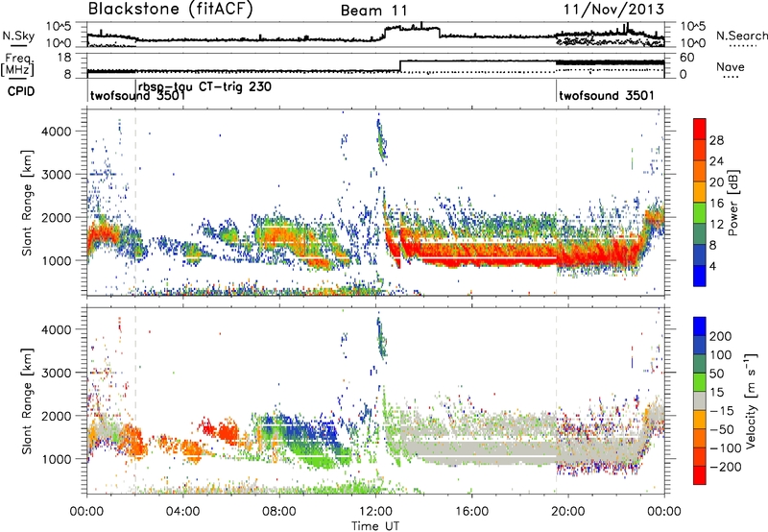This screenshot has height=532, width=768.
Task: Click light green segment of Velocity colorbar
Action: pos(700,382)
